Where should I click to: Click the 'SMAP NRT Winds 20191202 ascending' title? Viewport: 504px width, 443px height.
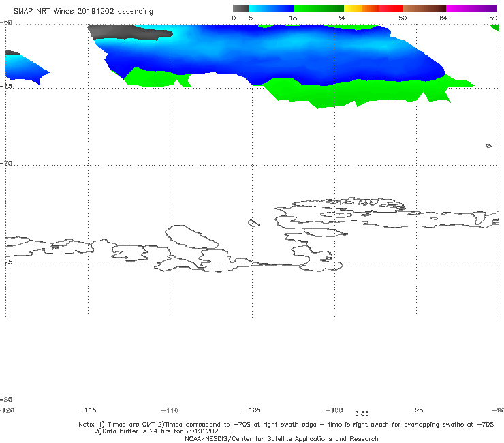83,11
